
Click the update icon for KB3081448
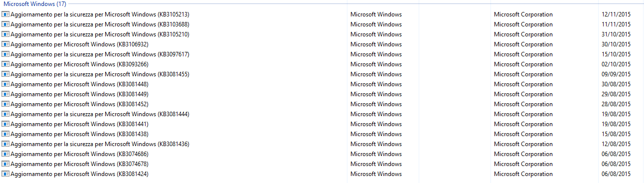coord(5,84)
